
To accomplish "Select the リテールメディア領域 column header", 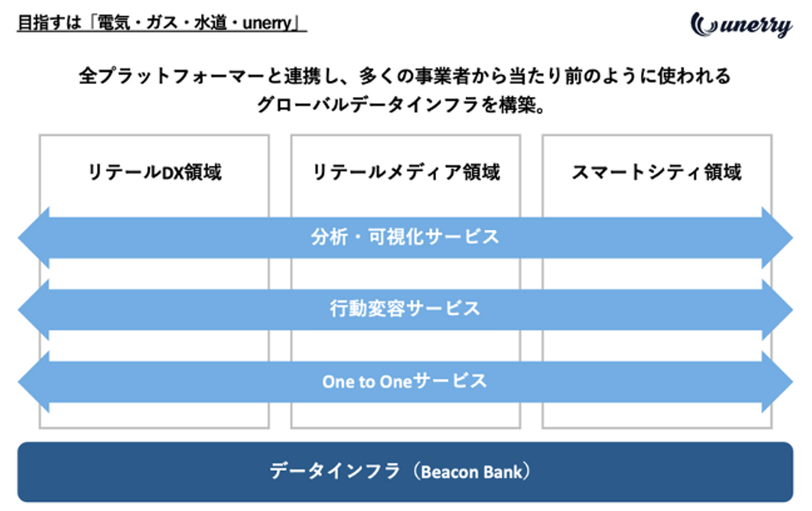I will click(x=405, y=172).
